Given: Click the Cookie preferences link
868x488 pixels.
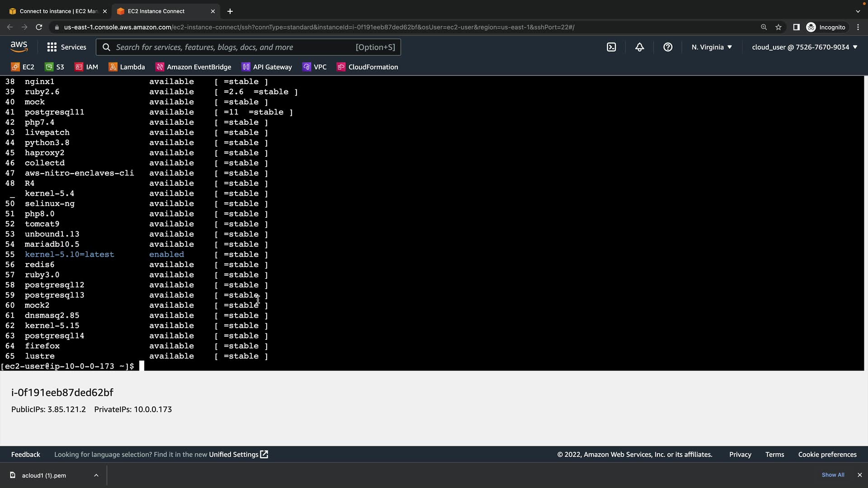Looking at the screenshot, I should click(827, 455).
